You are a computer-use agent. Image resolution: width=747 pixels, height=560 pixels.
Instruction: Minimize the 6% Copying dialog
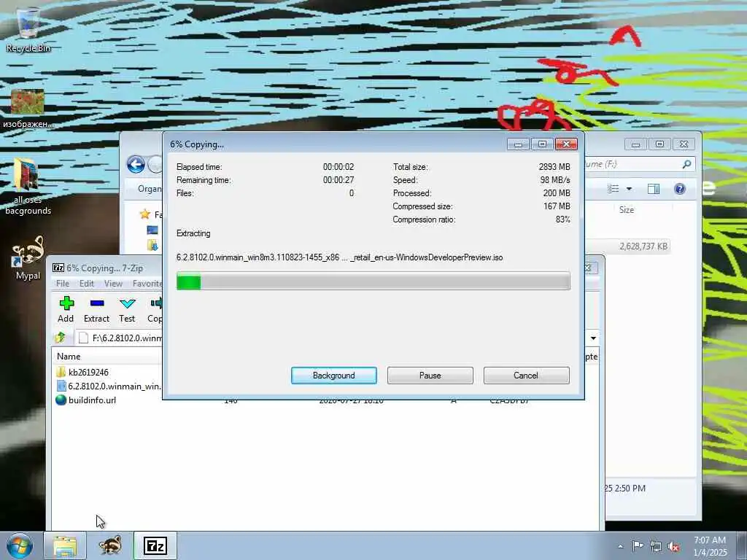point(518,144)
